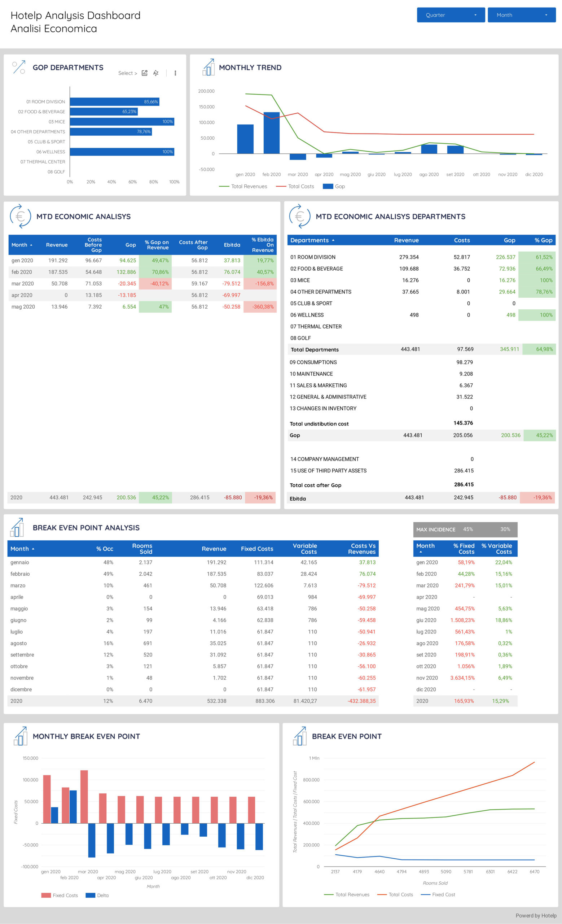This screenshot has width=562, height=924.
Task: Open the Month dropdown filter
Action: click(x=522, y=15)
